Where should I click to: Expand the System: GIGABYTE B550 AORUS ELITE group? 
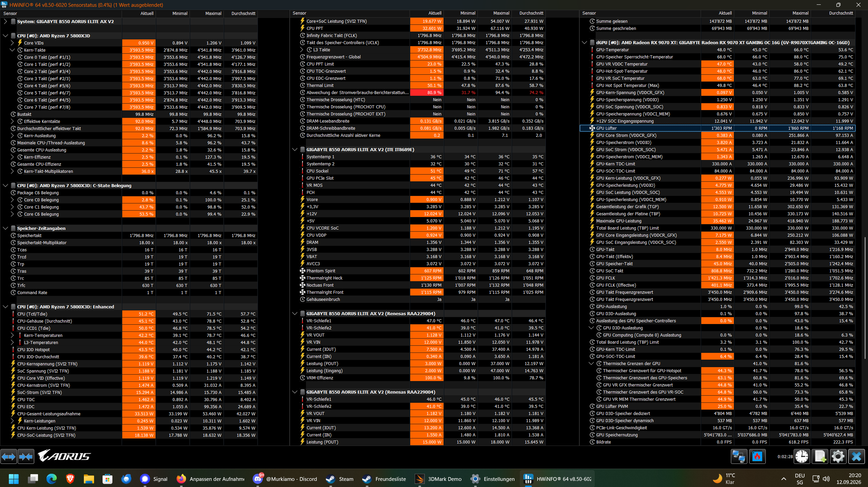pos(5,21)
